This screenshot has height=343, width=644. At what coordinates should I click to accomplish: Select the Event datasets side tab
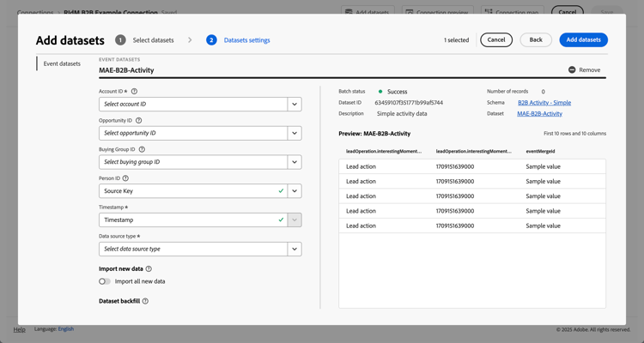pyautogui.click(x=62, y=63)
